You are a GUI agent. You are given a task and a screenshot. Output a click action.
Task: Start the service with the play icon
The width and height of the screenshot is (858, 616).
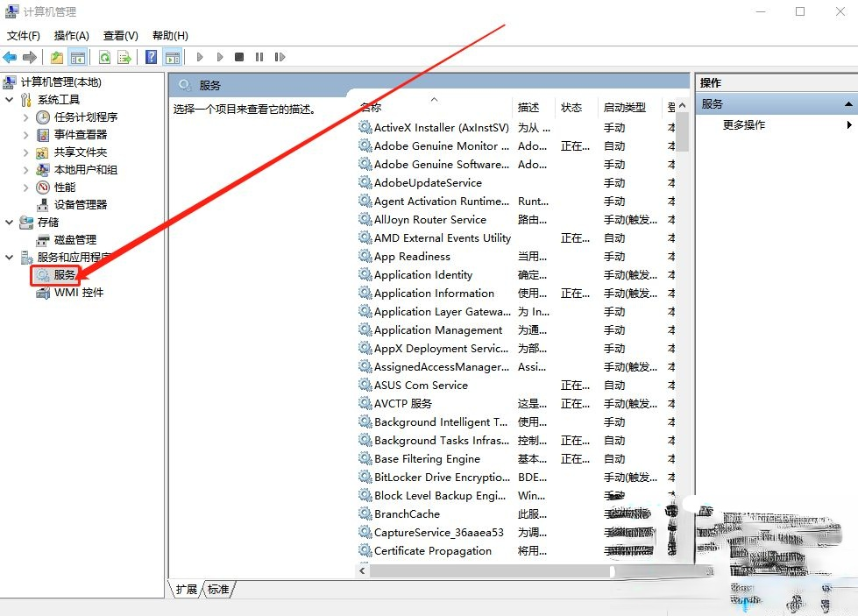tap(200, 56)
